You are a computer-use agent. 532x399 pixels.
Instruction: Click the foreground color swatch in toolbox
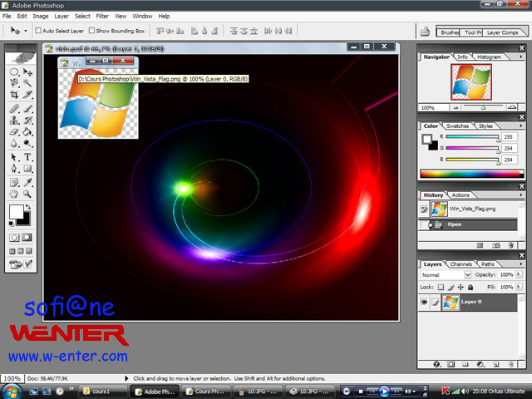(16, 213)
